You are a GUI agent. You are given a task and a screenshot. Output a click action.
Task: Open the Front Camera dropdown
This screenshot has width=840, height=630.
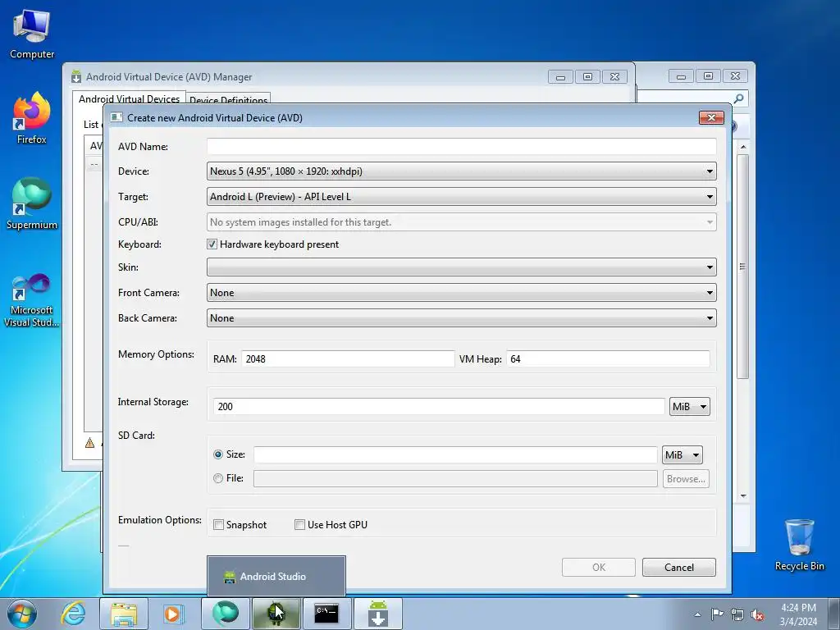[x=461, y=293]
